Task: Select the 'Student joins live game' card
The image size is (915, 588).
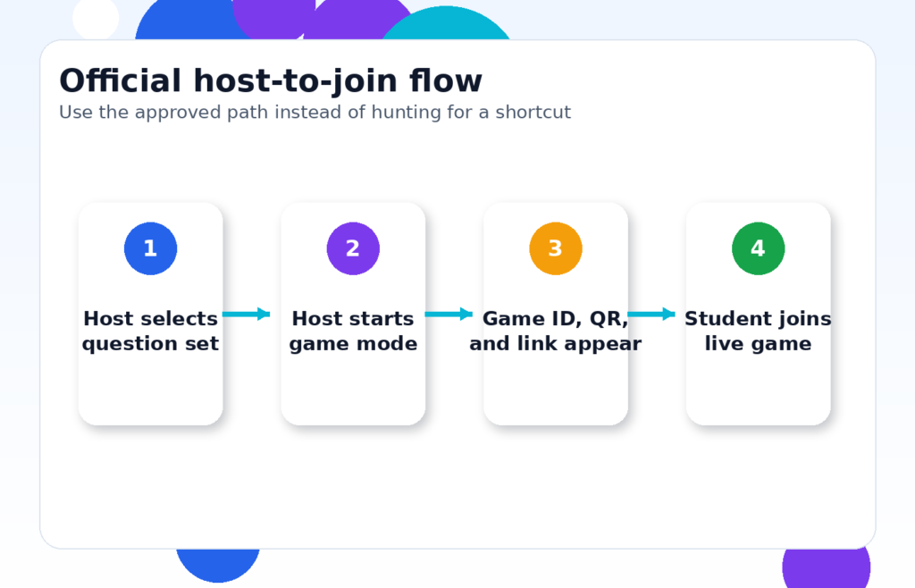Action: click(x=758, y=393)
